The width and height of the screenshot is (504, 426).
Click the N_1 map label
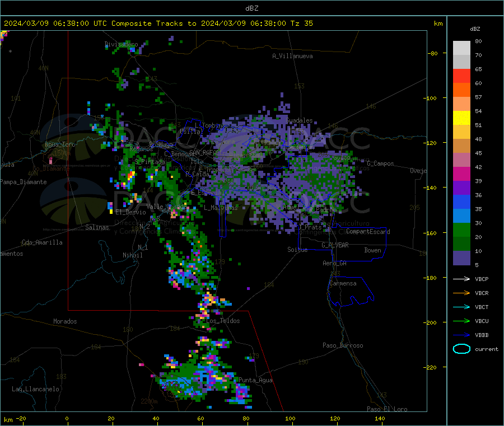click(143, 247)
